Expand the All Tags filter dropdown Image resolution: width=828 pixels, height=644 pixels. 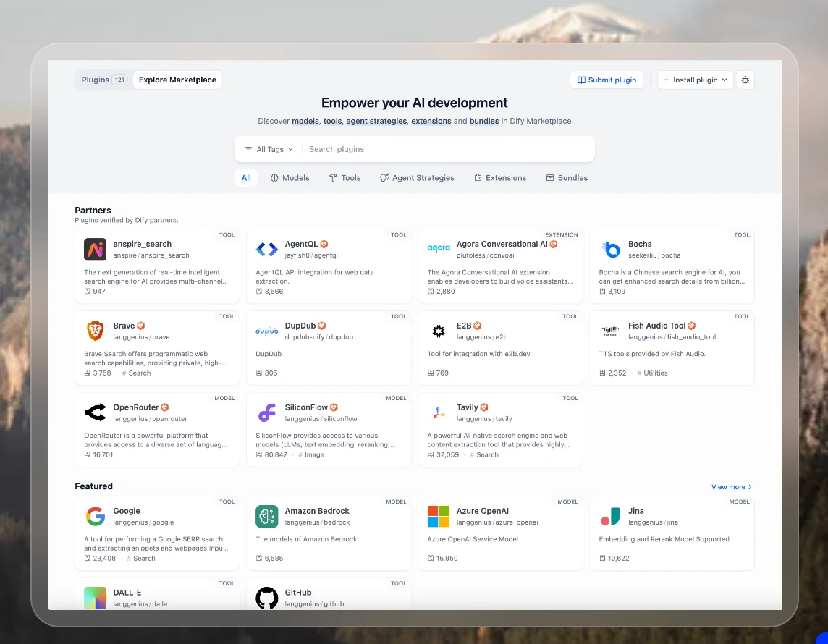(269, 149)
